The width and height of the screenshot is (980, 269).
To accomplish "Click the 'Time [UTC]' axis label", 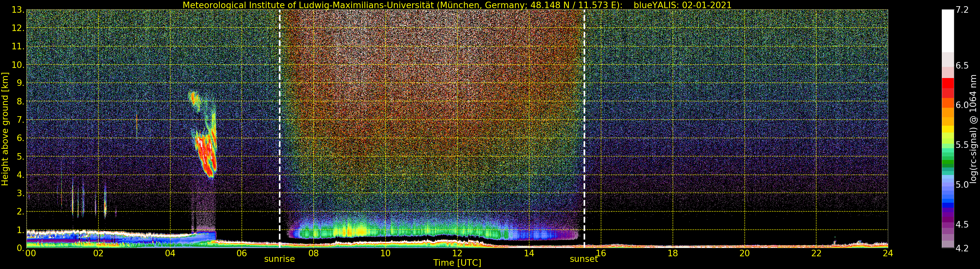I will [x=457, y=263].
